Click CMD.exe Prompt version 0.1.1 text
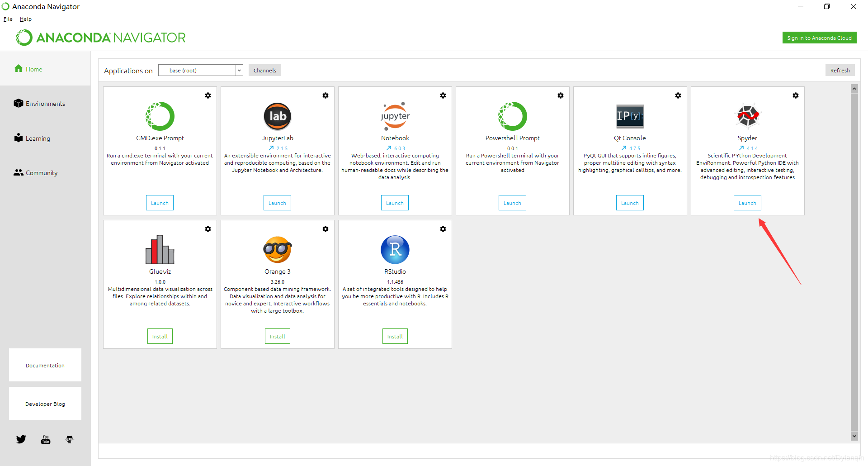Screen dimensions: 868x466 [x=160, y=148]
